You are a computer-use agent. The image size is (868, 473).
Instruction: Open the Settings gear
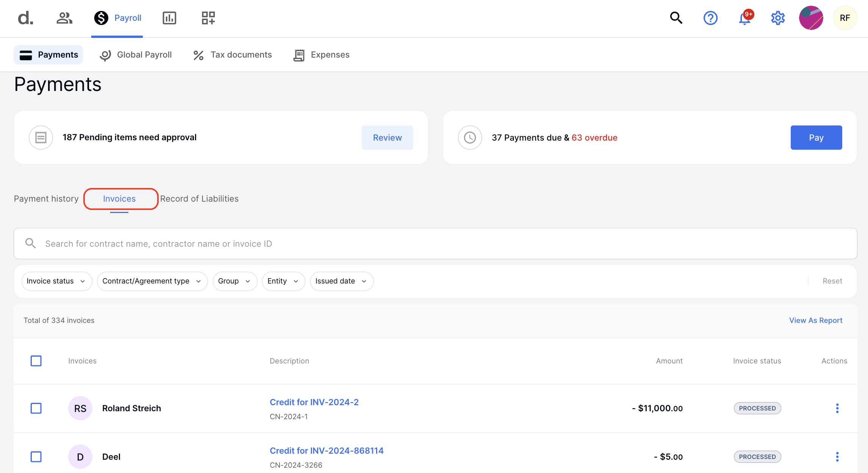click(x=777, y=18)
